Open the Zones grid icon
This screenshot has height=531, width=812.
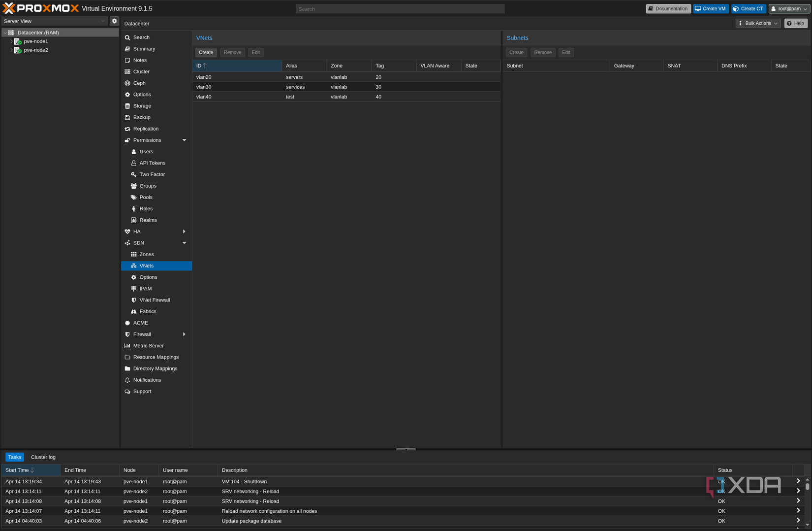point(133,255)
